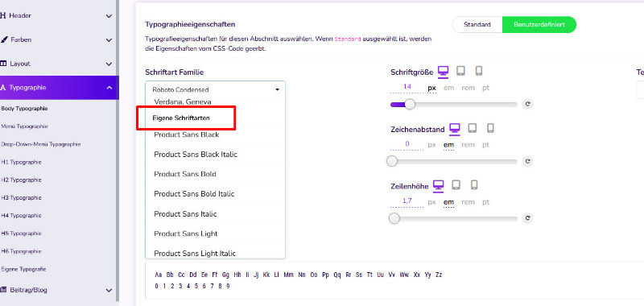The width and height of the screenshot is (644, 306).
Task: Choose px unit for Schriftgröße
Action: click(x=431, y=88)
